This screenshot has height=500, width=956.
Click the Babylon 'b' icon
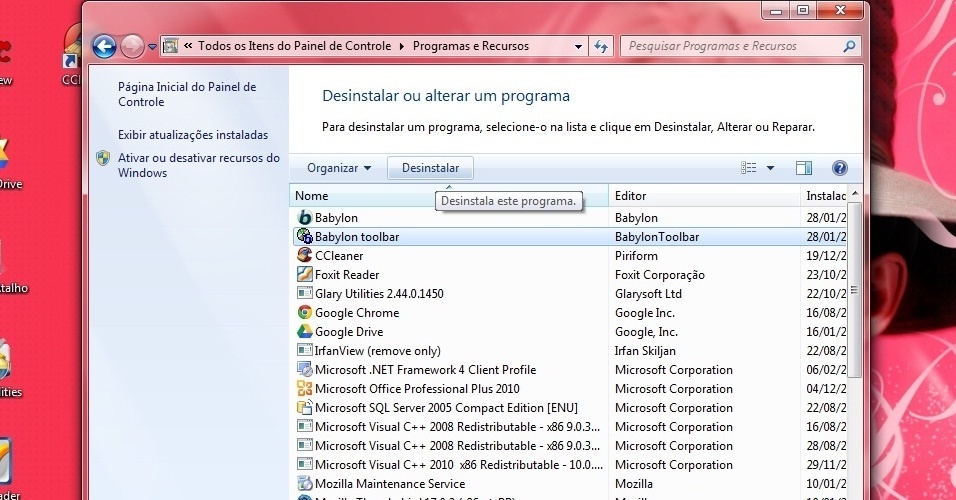[x=304, y=217]
